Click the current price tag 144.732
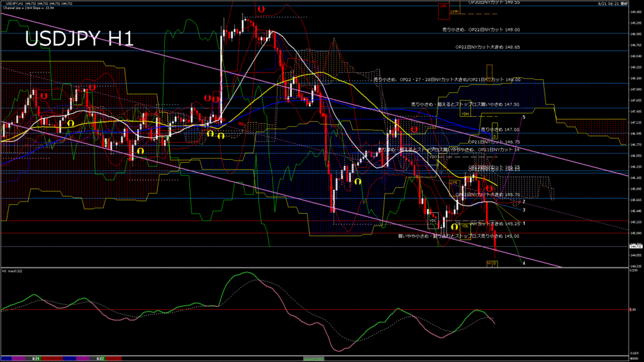Image resolution: width=644 pixels, height=362 pixels. coord(635,246)
